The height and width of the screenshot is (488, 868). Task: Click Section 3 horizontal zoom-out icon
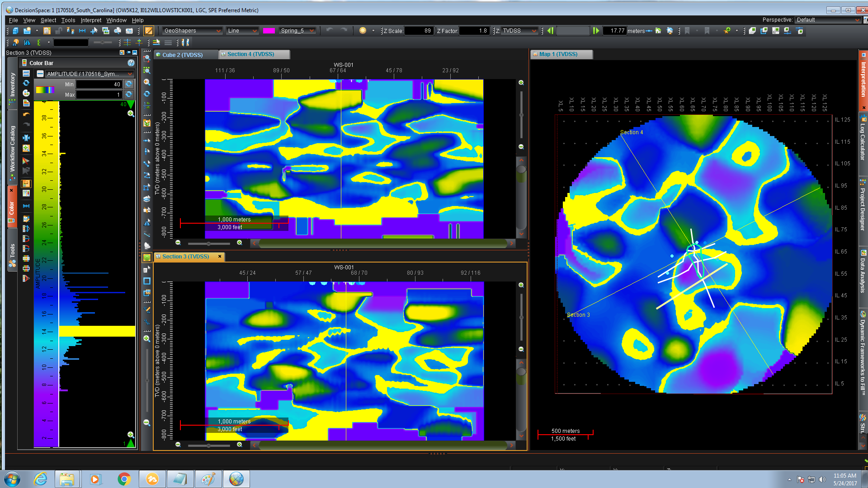178,445
